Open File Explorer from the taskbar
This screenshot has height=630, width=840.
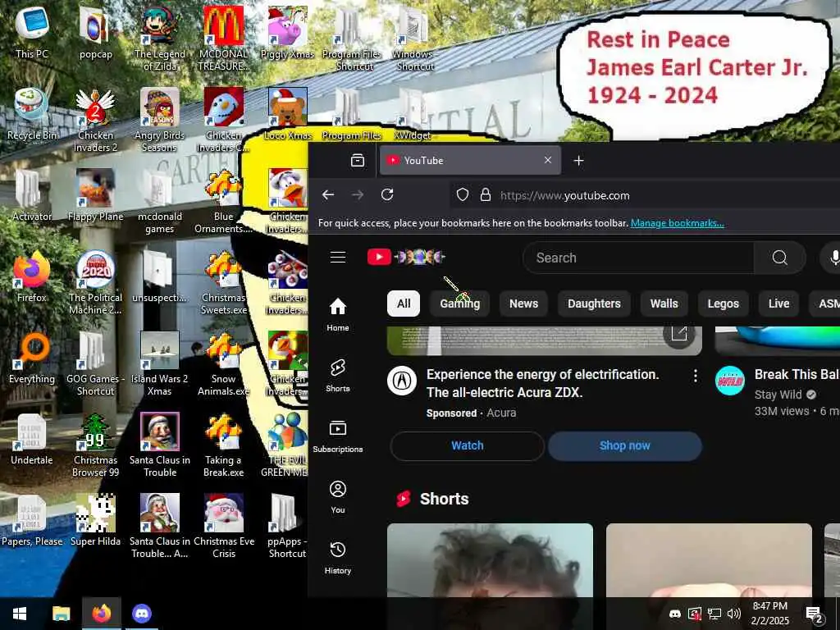pos(61,614)
